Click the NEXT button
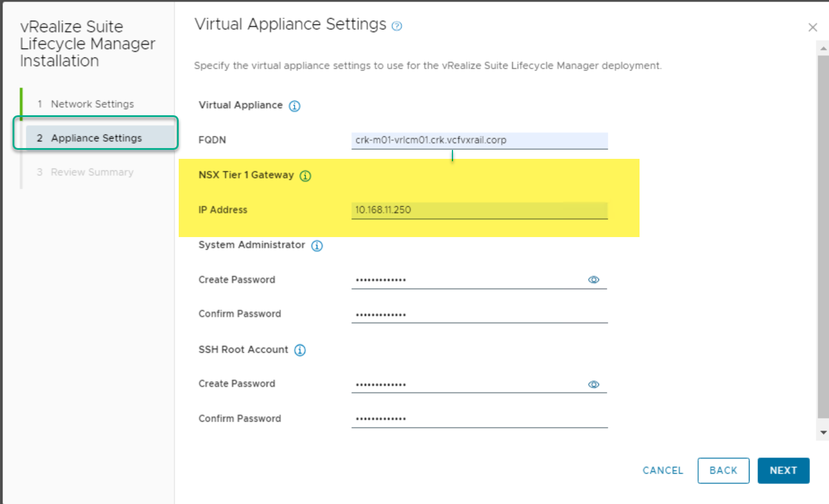The height and width of the screenshot is (504, 829). click(783, 471)
